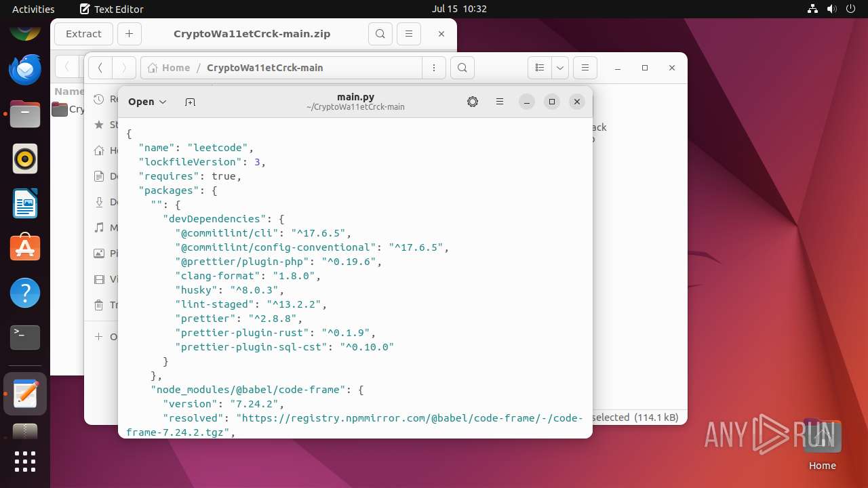Open network status icon in system tray
868x488 pixels.
click(x=812, y=9)
